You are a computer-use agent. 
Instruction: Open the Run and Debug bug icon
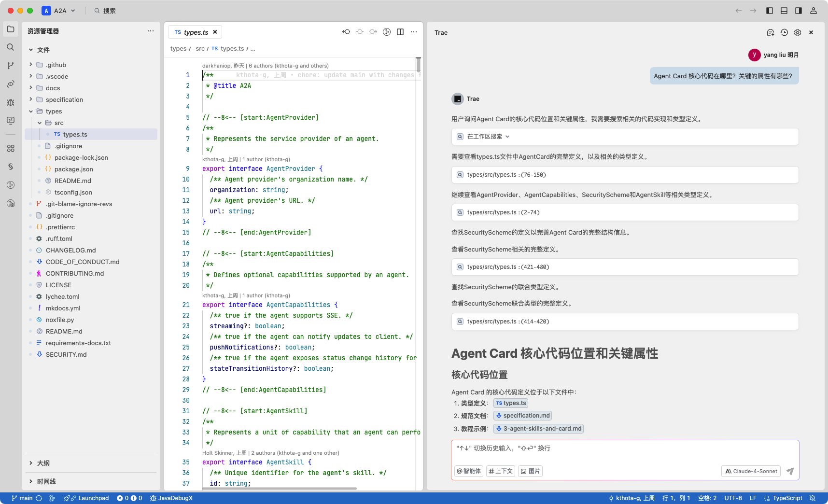click(11, 102)
